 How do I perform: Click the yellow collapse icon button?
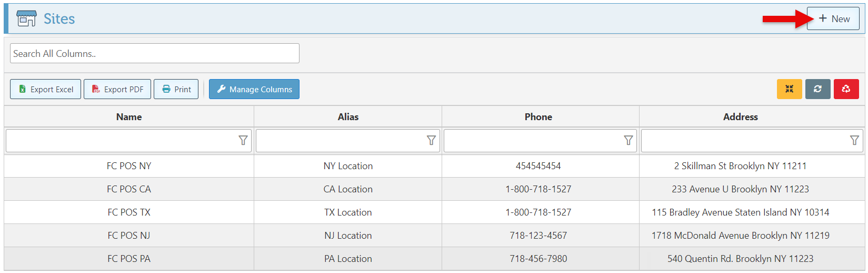point(789,89)
